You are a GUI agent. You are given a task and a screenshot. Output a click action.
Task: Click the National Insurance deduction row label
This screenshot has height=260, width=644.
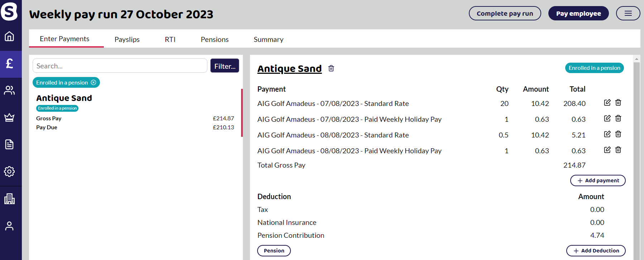pos(287,222)
